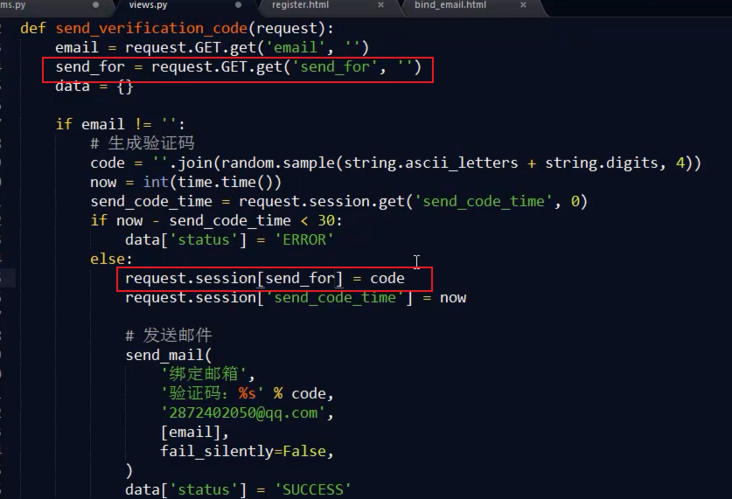This screenshot has height=499, width=732.
Task: Click the number 30 in the if condition
Action: (x=326, y=221)
